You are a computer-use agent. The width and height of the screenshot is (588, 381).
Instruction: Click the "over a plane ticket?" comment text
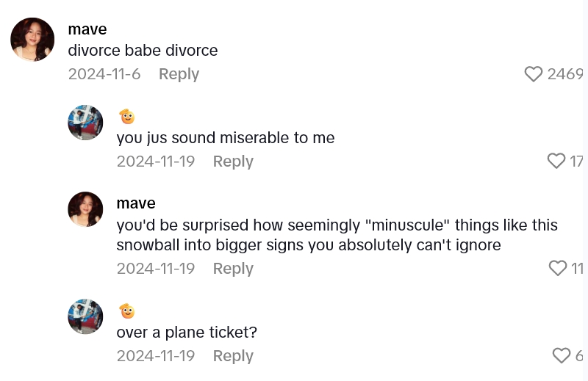click(187, 333)
